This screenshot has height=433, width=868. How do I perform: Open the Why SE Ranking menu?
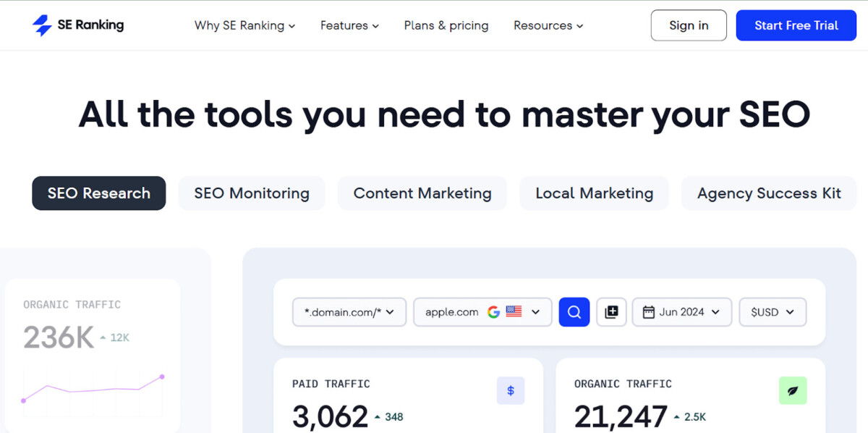click(244, 25)
